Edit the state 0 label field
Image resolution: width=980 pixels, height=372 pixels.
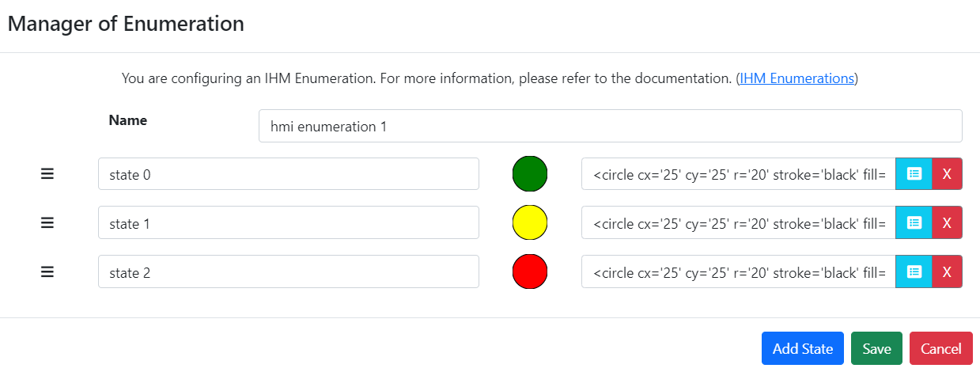pyautogui.click(x=289, y=174)
